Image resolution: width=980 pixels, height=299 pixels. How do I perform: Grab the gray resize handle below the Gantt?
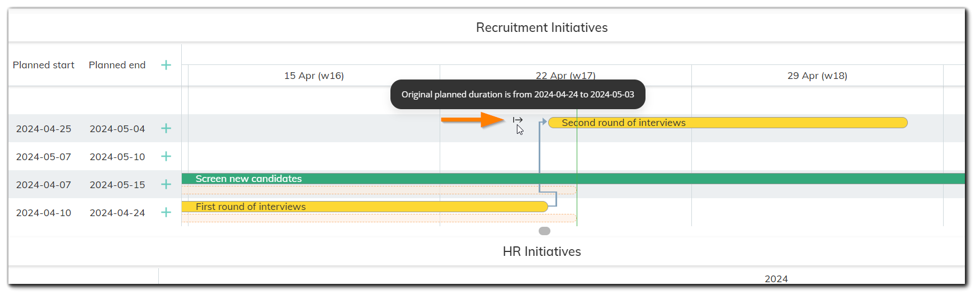(x=544, y=231)
